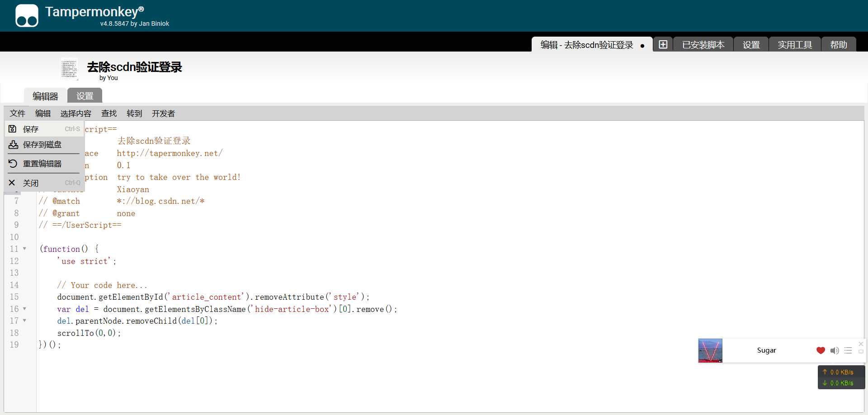Screen dimensions: 868x415
Task: Open the 查找 menu
Action: [x=109, y=113]
